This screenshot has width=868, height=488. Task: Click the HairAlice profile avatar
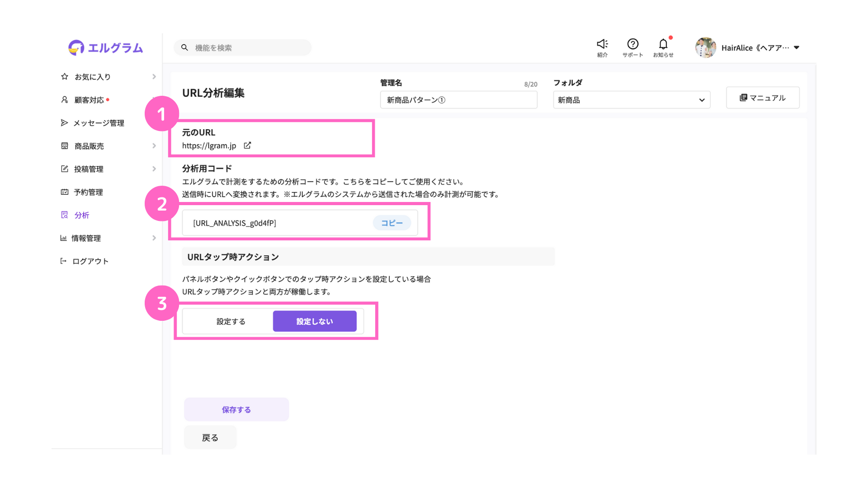pyautogui.click(x=705, y=47)
